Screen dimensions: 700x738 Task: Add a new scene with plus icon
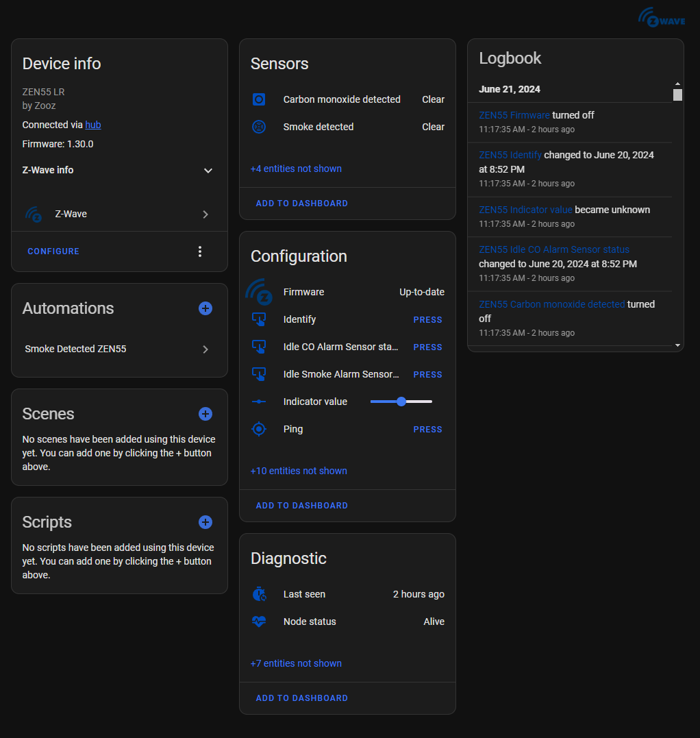[205, 414]
